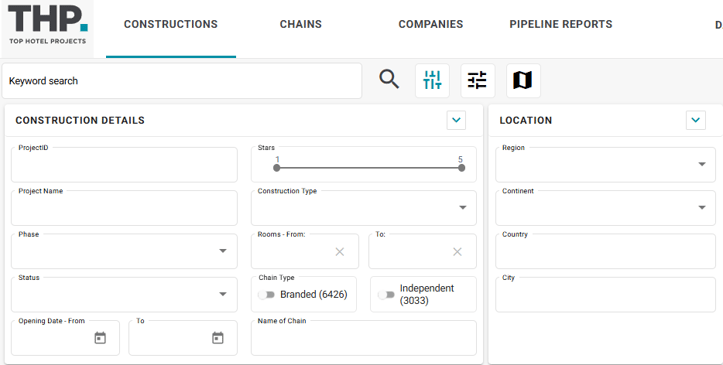The image size is (723, 365).
Task: Switch to the Constructions tab
Action: point(171,24)
